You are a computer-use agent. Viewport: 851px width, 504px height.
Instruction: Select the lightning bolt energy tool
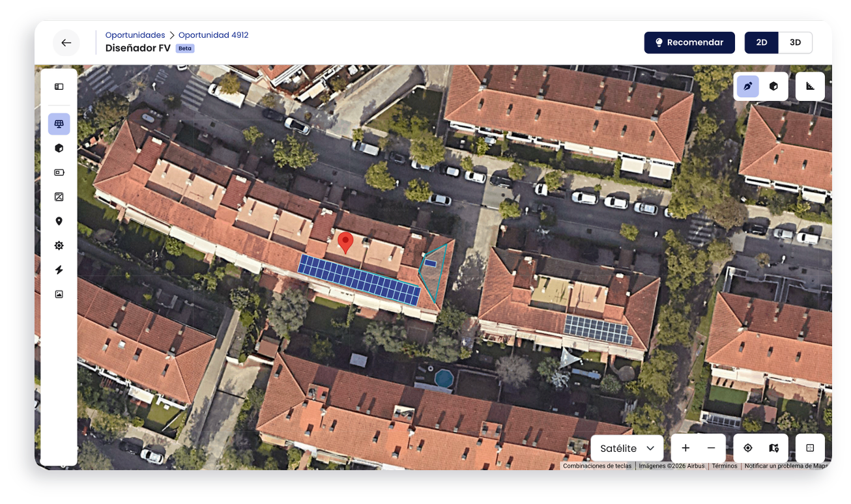click(59, 270)
